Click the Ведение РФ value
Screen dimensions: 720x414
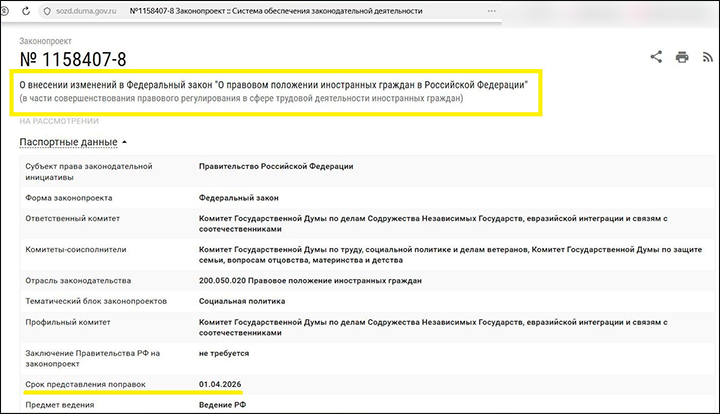222,405
